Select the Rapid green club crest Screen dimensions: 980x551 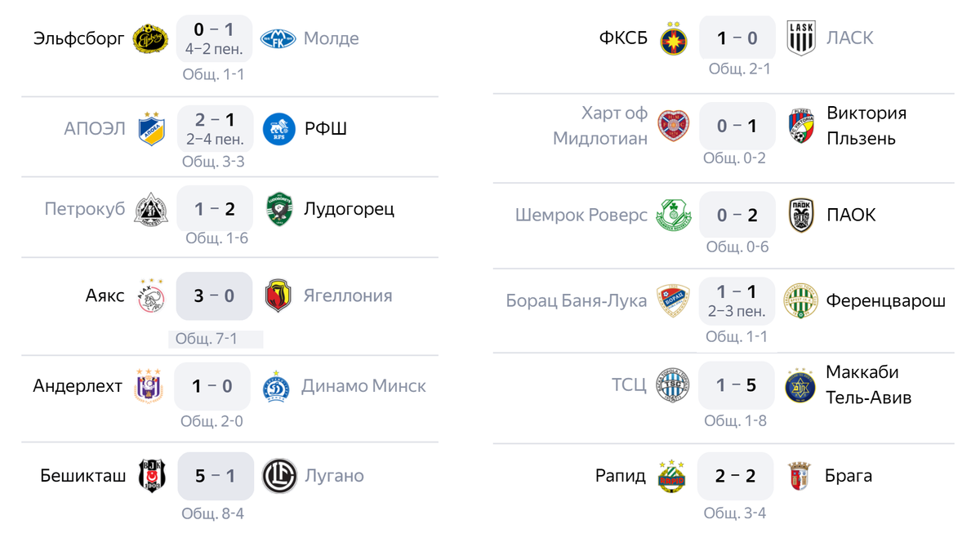(x=672, y=476)
